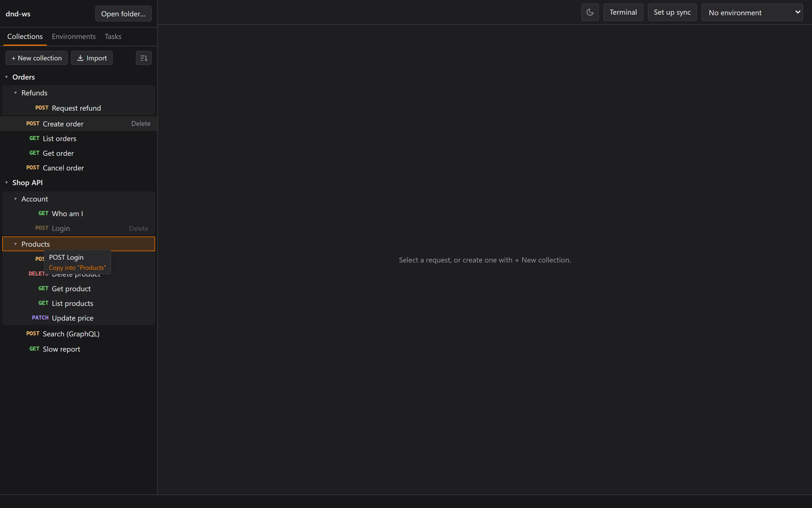The height and width of the screenshot is (508, 812).
Task: Click the Open folder button
Action: click(x=123, y=14)
